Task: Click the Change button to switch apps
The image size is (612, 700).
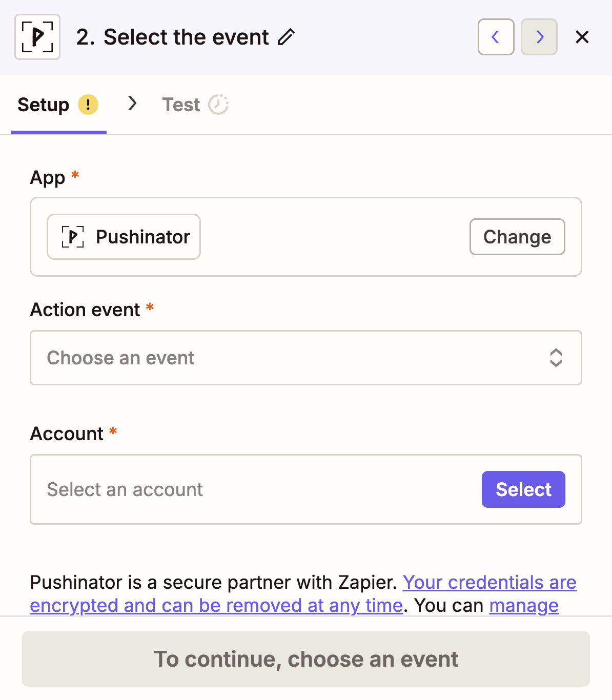Action: [517, 237]
